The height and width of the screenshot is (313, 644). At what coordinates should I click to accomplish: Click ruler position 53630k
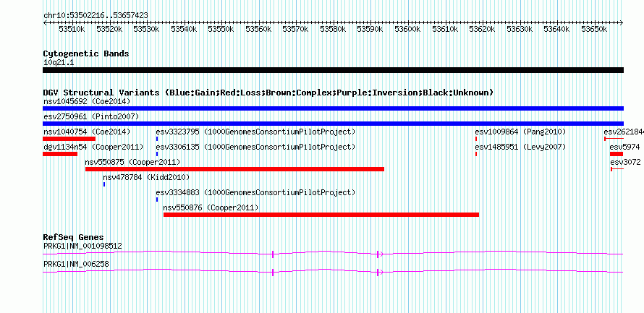(x=520, y=29)
